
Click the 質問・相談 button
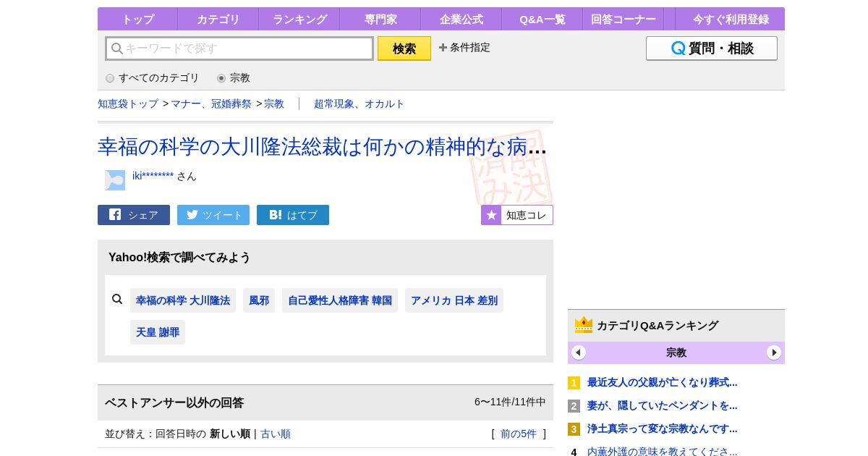711,48
